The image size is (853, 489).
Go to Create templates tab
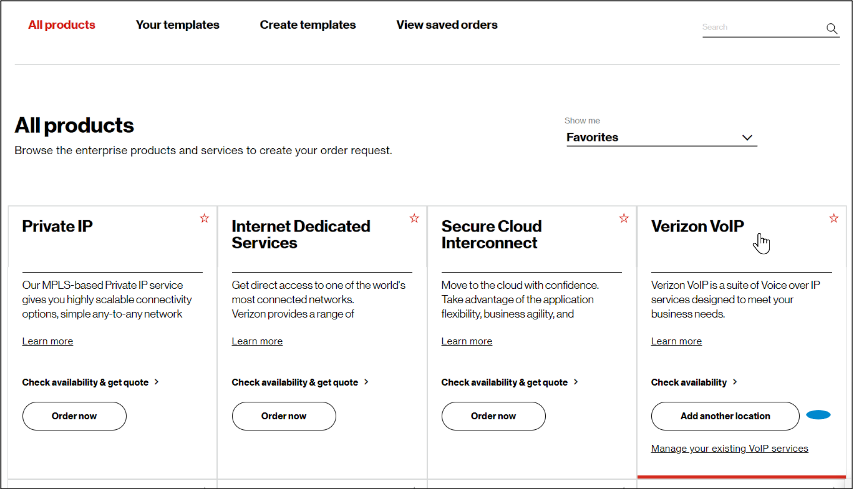(x=307, y=25)
